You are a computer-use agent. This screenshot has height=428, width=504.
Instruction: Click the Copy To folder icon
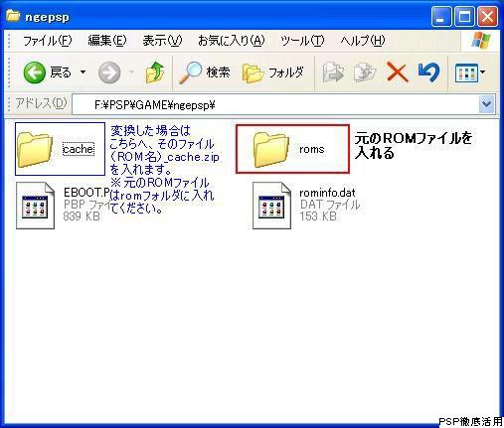tap(365, 72)
